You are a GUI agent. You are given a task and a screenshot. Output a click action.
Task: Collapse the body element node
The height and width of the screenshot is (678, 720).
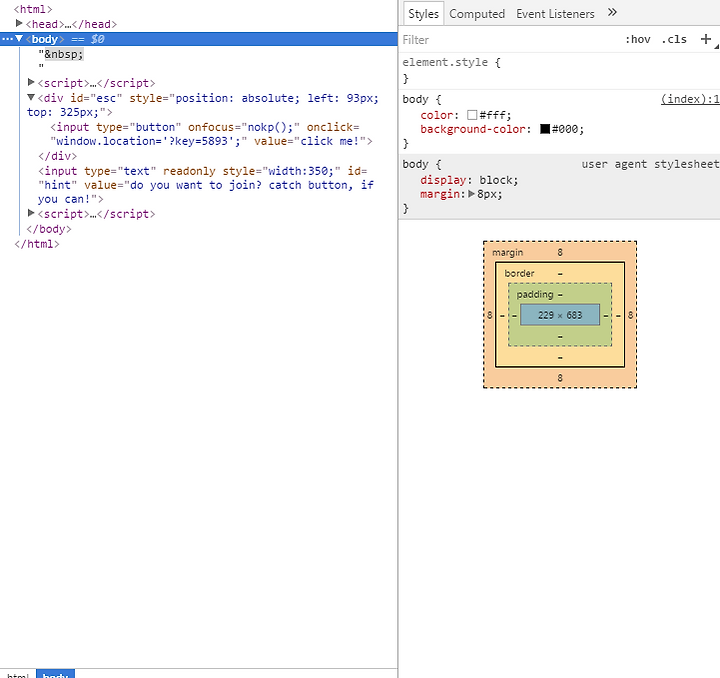click(19, 39)
